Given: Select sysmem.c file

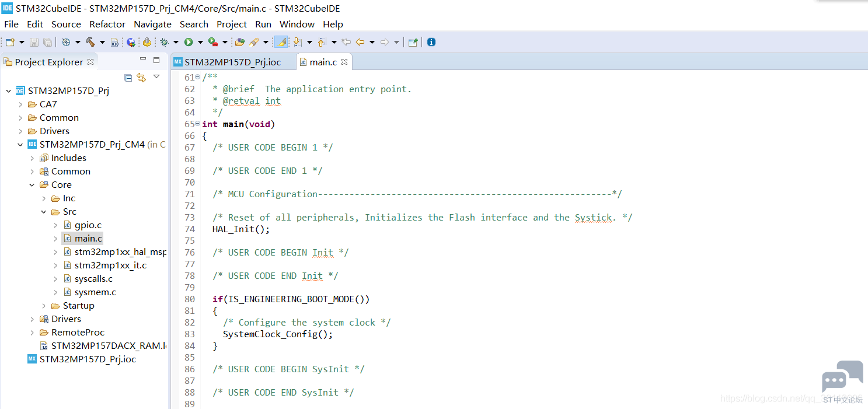Looking at the screenshot, I should [95, 292].
